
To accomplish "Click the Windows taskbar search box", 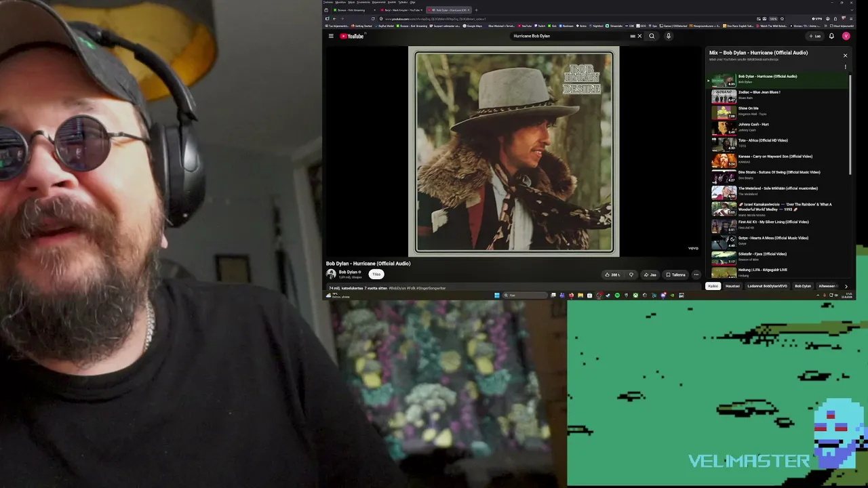I will point(525,295).
